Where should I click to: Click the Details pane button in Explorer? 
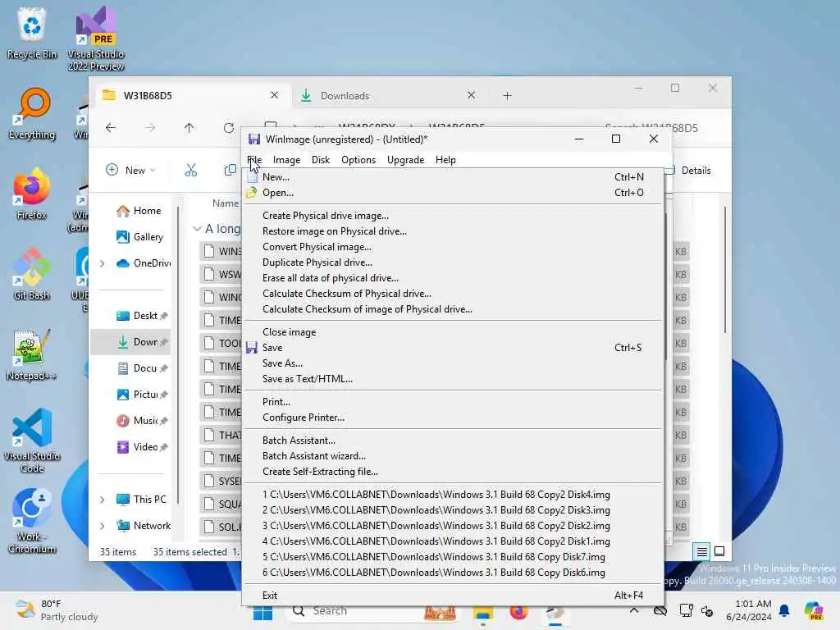pos(688,171)
